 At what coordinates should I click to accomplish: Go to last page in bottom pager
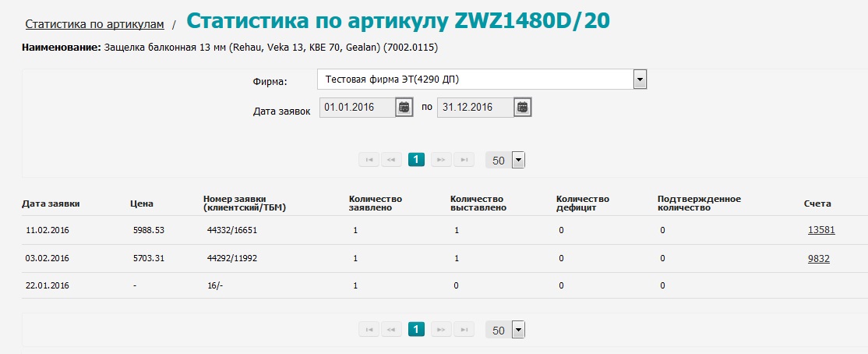pos(464,330)
